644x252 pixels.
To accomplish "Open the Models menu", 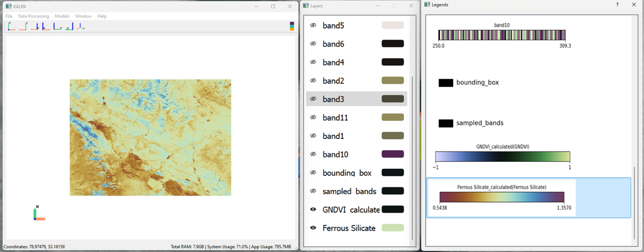I will tap(62, 16).
